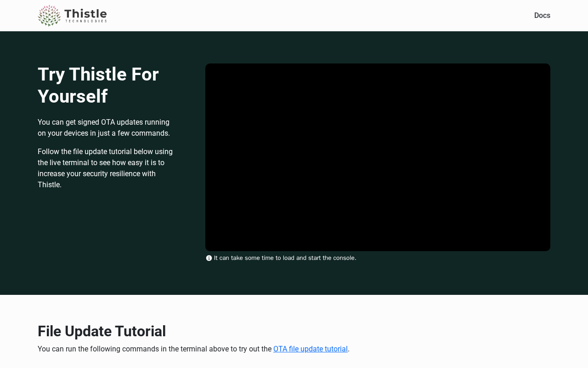588x368 pixels.
Task: Click "Thistle." ending the hero paragraph
Action: [50, 185]
